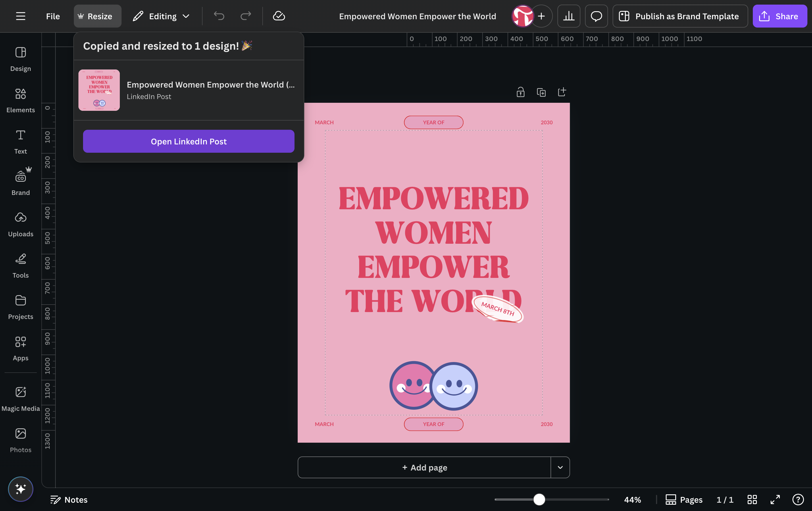Image resolution: width=812 pixels, height=511 pixels.
Task: Click the redo arrow
Action: pos(245,16)
